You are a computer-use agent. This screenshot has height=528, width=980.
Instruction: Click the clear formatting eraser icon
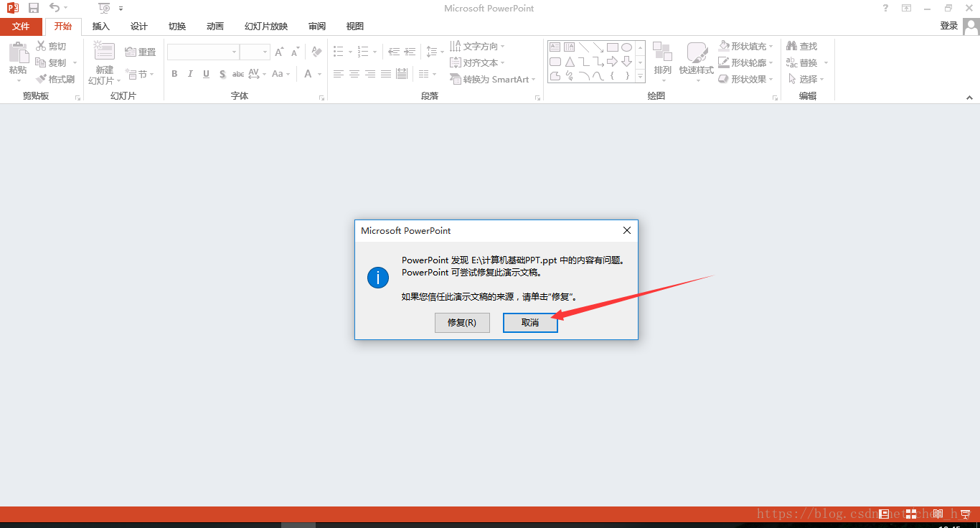(316, 52)
